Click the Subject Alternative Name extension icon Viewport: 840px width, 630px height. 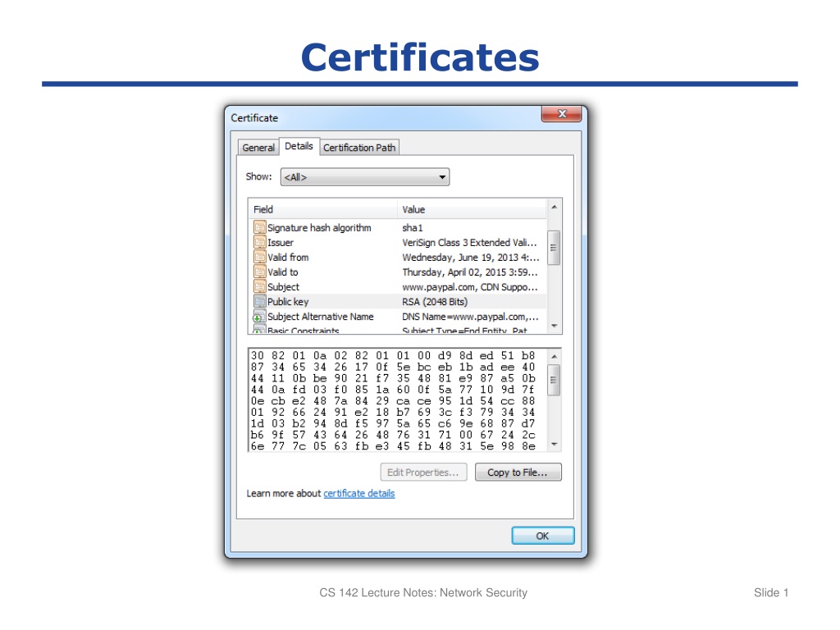[259, 317]
